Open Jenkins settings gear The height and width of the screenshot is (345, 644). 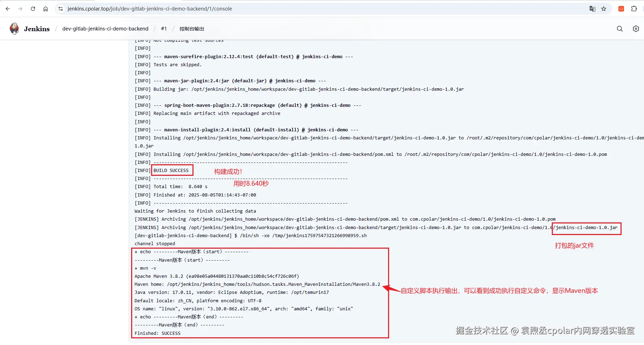(636, 29)
